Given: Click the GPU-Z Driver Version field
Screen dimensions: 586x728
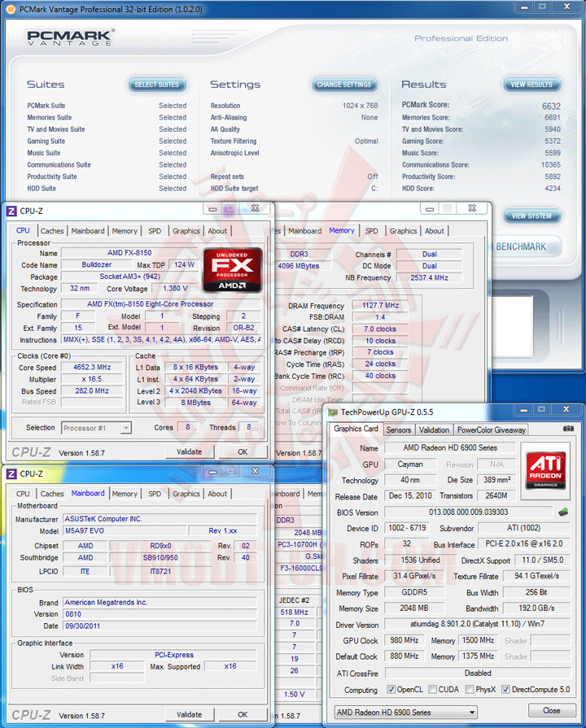Looking at the screenshot, I should [477, 624].
